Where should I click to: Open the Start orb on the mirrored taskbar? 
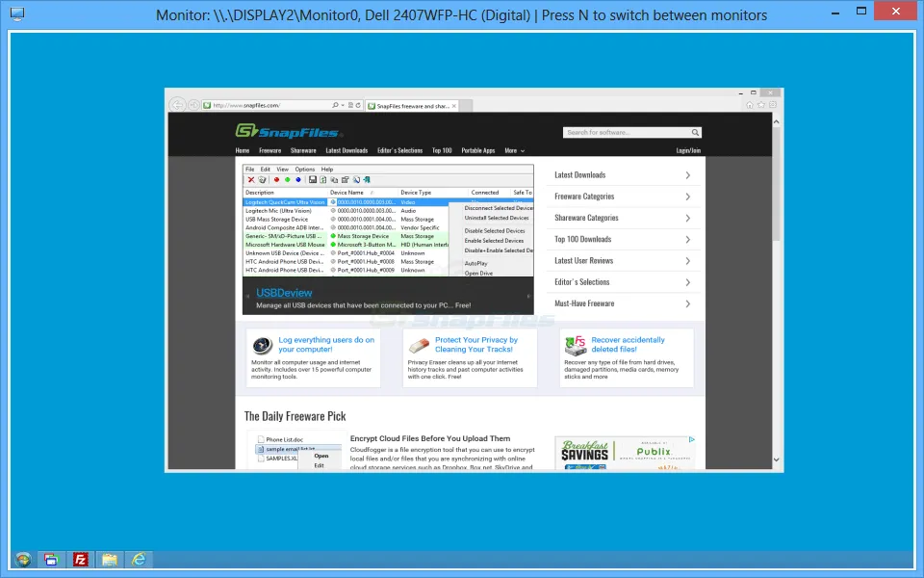(23, 559)
